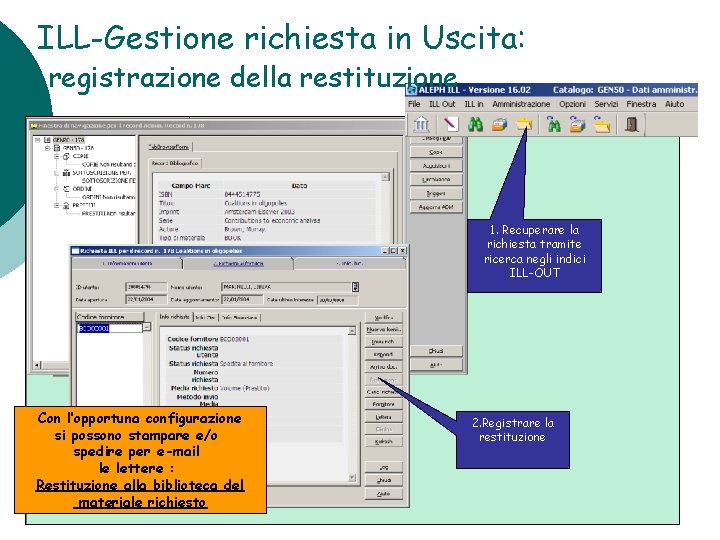Open the Servizi menu

pos(606,104)
